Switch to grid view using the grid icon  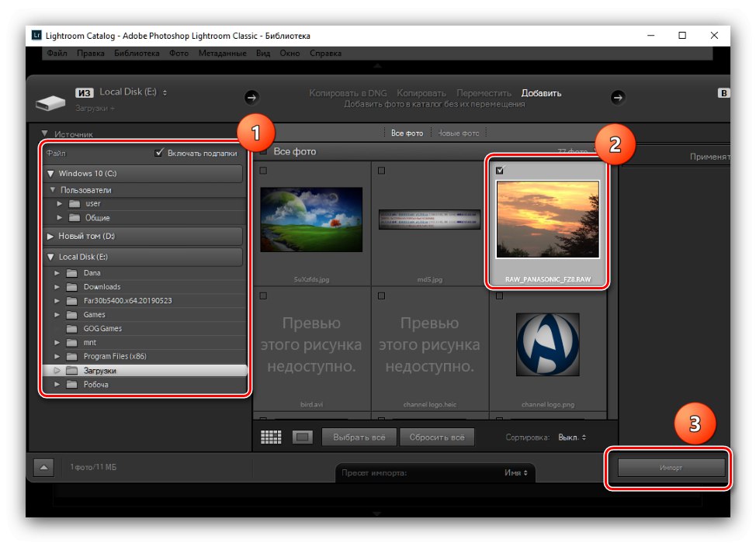click(x=271, y=437)
